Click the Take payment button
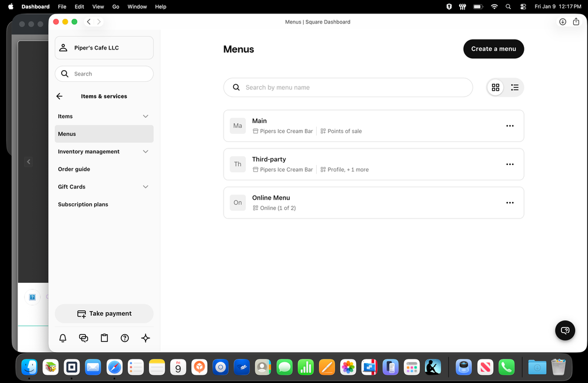 click(104, 313)
